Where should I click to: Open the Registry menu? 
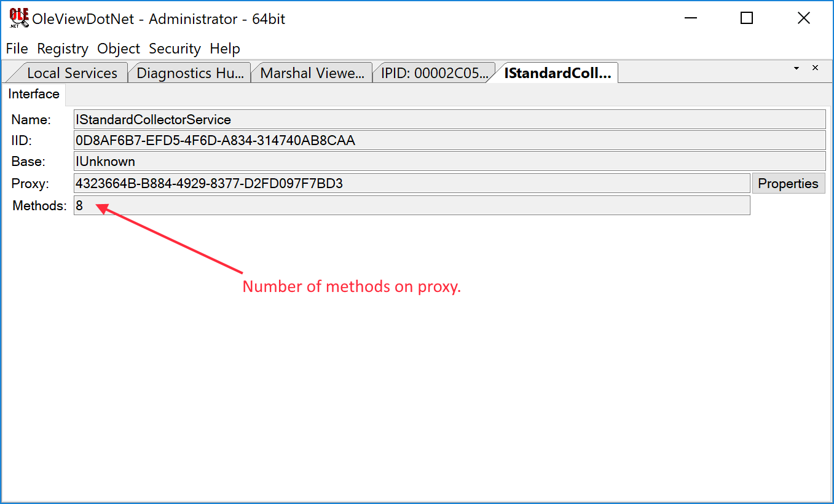(x=63, y=49)
